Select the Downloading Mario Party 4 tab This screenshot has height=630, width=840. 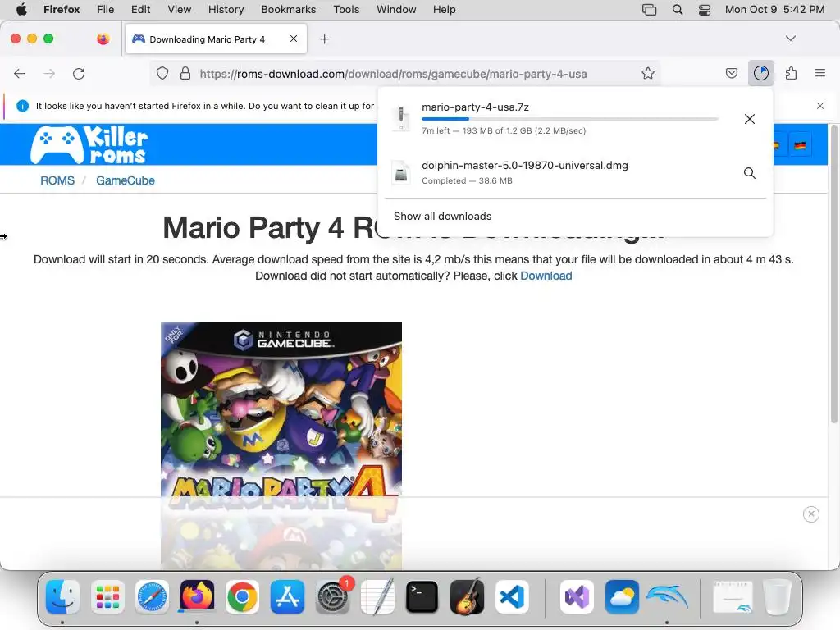216,39
